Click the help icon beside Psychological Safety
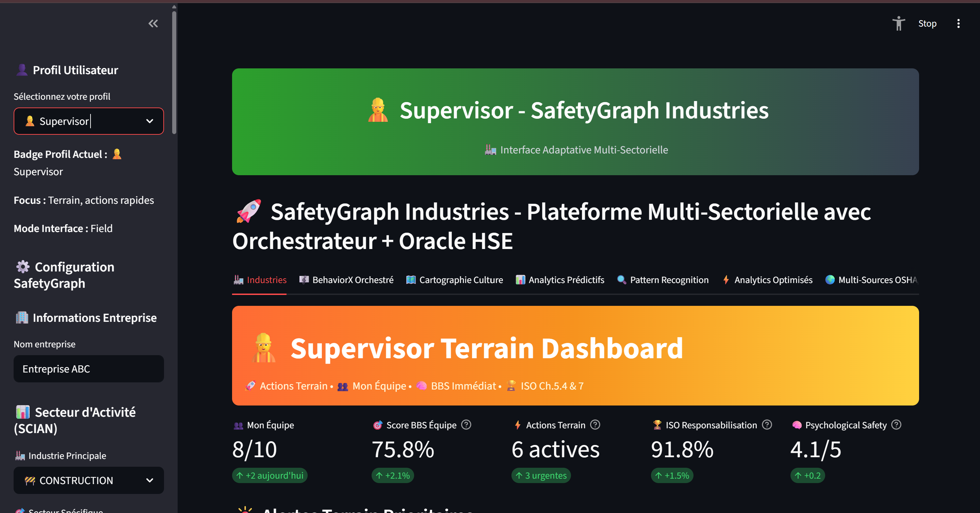The height and width of the screenshot is (513, 980). click(897, 425)
